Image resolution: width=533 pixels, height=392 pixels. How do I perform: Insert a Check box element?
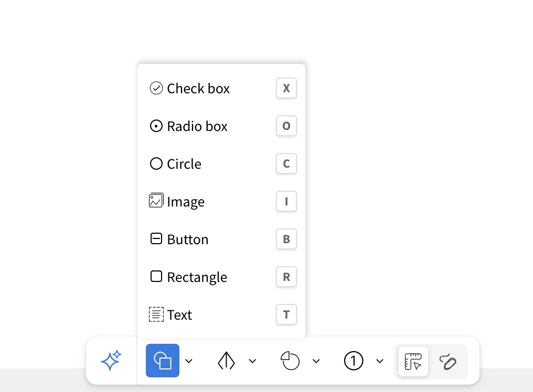[x=198, y=88]
